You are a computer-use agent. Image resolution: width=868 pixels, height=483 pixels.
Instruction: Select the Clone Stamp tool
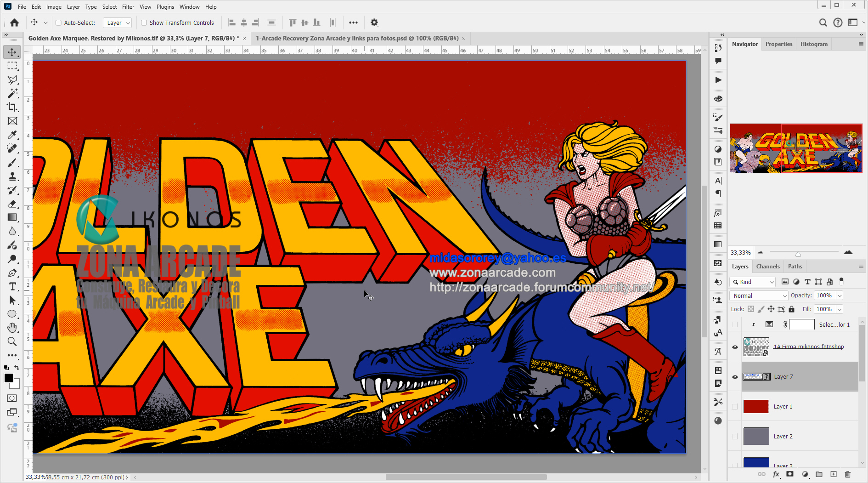(x=12, y=176)
